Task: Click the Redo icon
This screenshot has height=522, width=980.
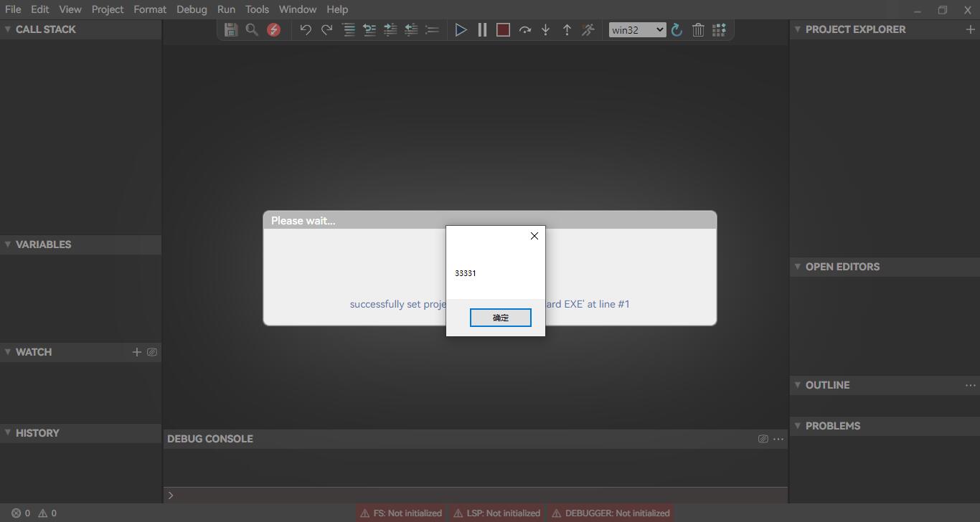Action: coord(326,29)
